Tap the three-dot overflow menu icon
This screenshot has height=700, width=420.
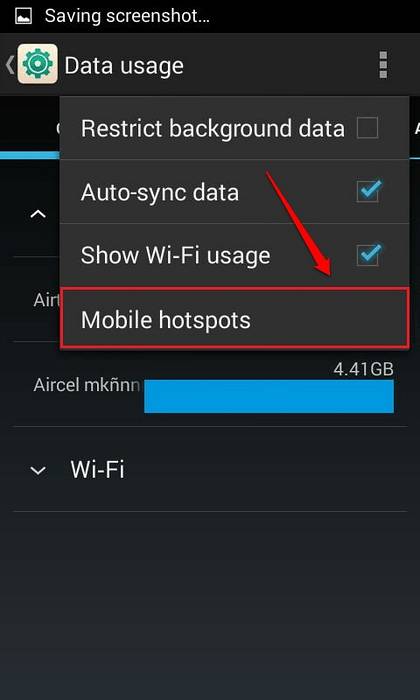383,65
